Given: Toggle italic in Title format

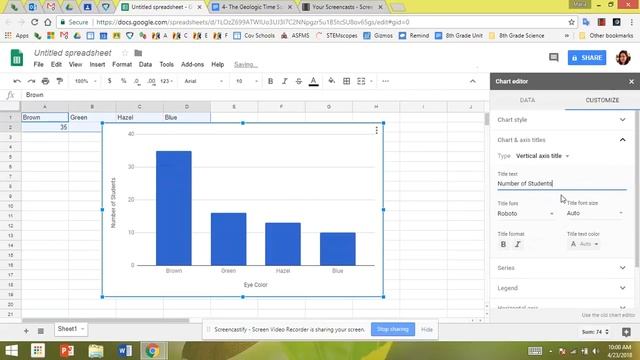Looking at the screenshot, I should [518, 244].
